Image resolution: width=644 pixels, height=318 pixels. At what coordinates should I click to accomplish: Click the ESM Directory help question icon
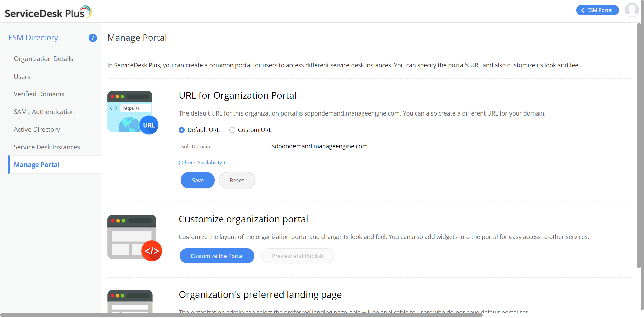[93, 38]
